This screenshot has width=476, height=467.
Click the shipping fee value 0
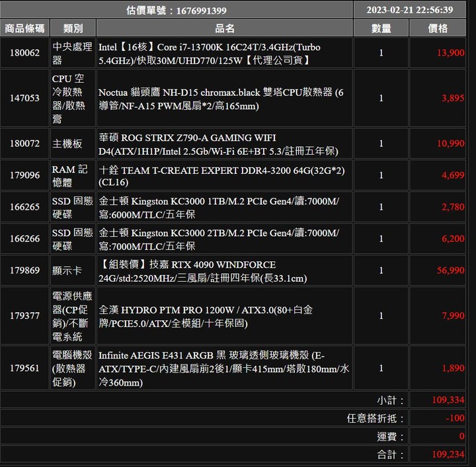pos(461,436)
